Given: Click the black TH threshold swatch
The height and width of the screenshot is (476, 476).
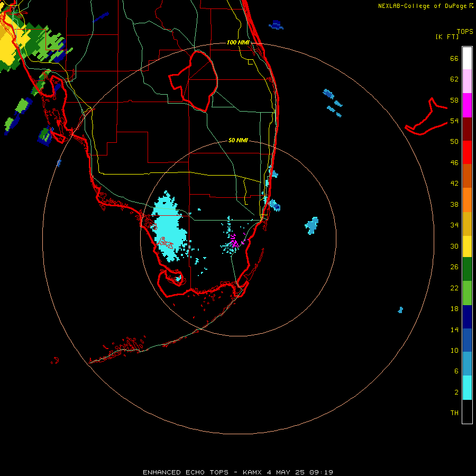Looking at the screenshot, I should tap(467, 411).
